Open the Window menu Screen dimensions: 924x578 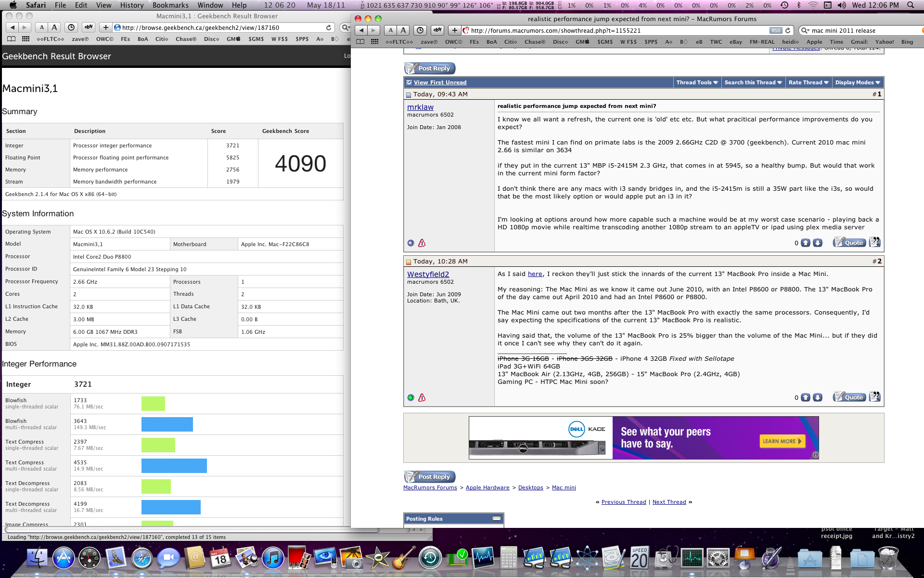coord(210,5)
